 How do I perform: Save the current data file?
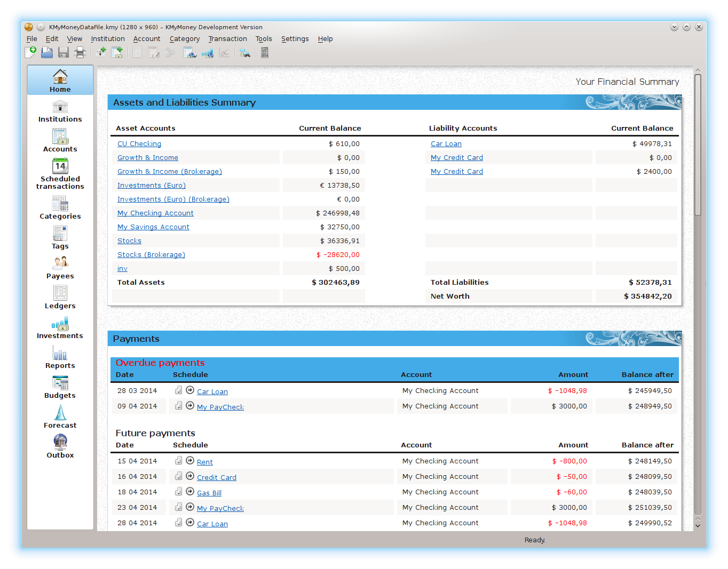pyautogui.click(x=64, y=52)
